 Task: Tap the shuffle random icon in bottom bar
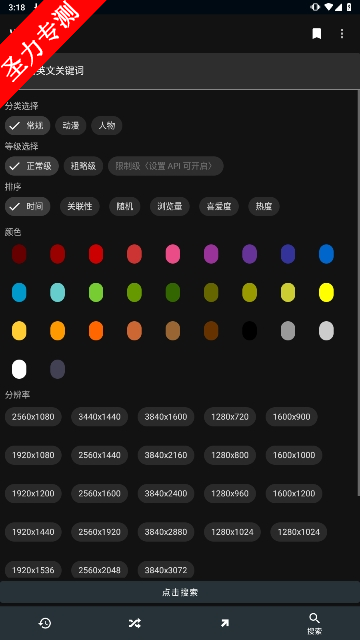pos(135,623)
